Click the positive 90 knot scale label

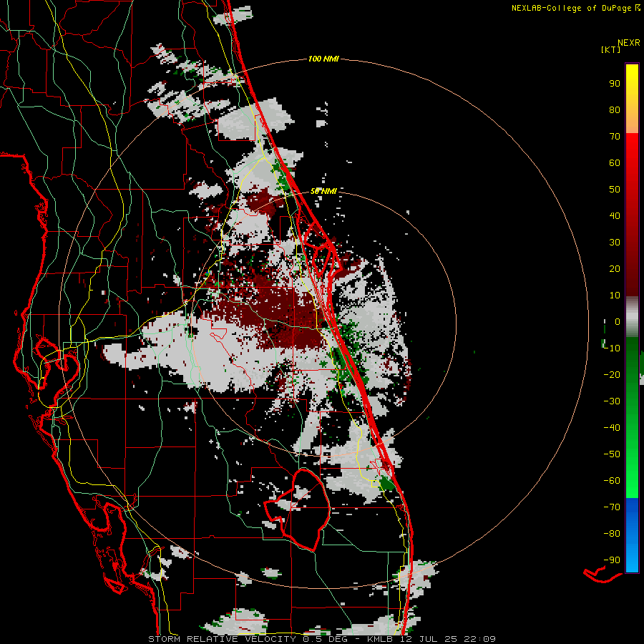[615, 84]
